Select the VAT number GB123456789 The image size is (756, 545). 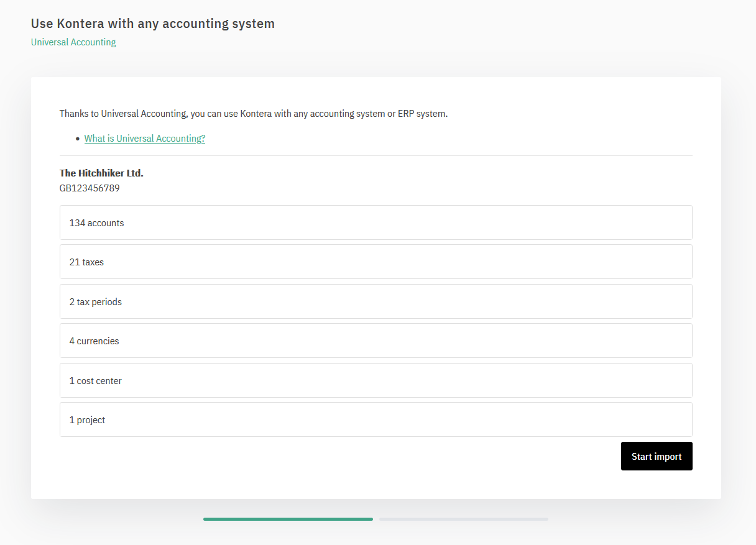pos(90,188)
